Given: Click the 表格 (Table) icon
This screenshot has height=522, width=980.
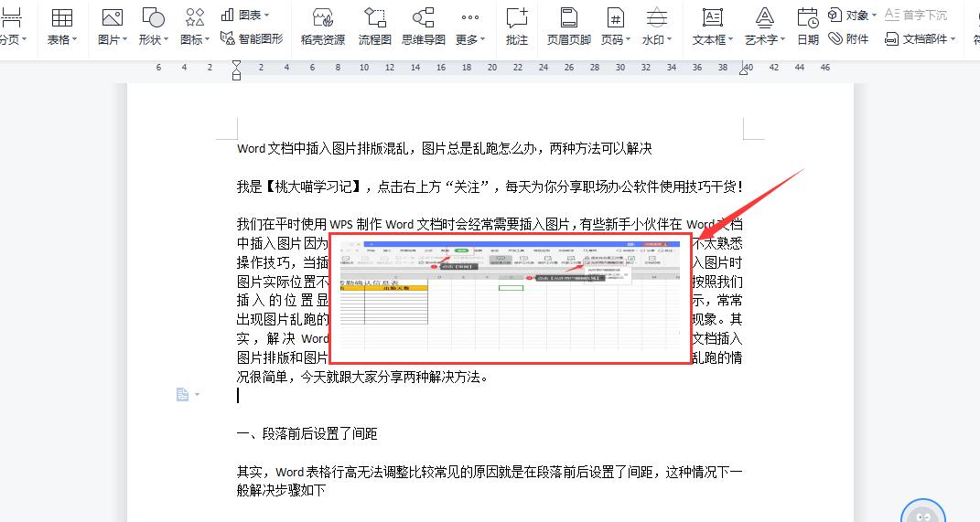Looking at the screenshot, I should coord(61,17).
